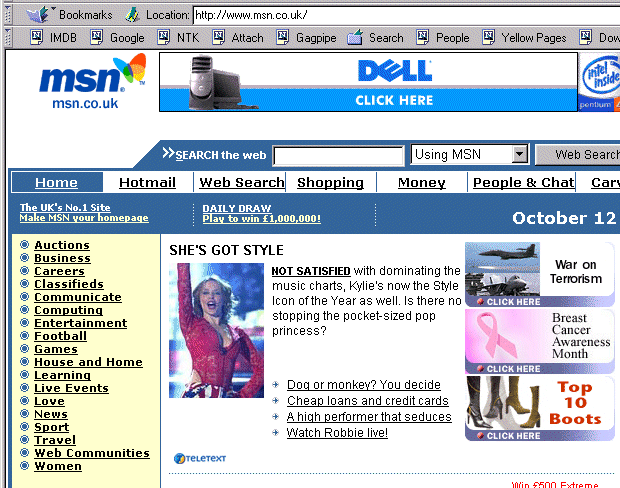This screenshot has width=620, height=488.
Task: Open the Business channel link
Action: pos(62,258)
